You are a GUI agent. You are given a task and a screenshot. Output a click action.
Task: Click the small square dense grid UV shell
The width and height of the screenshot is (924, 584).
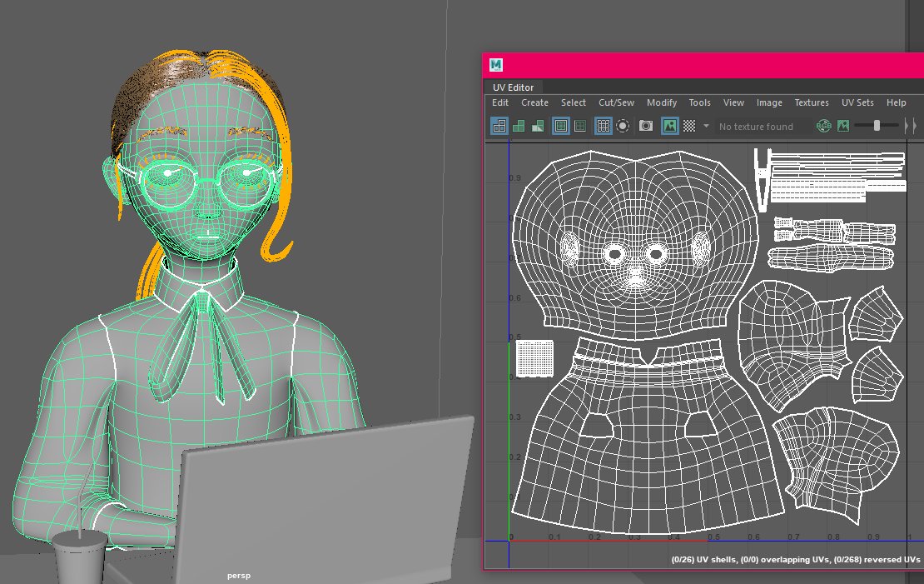coord(535,358)
